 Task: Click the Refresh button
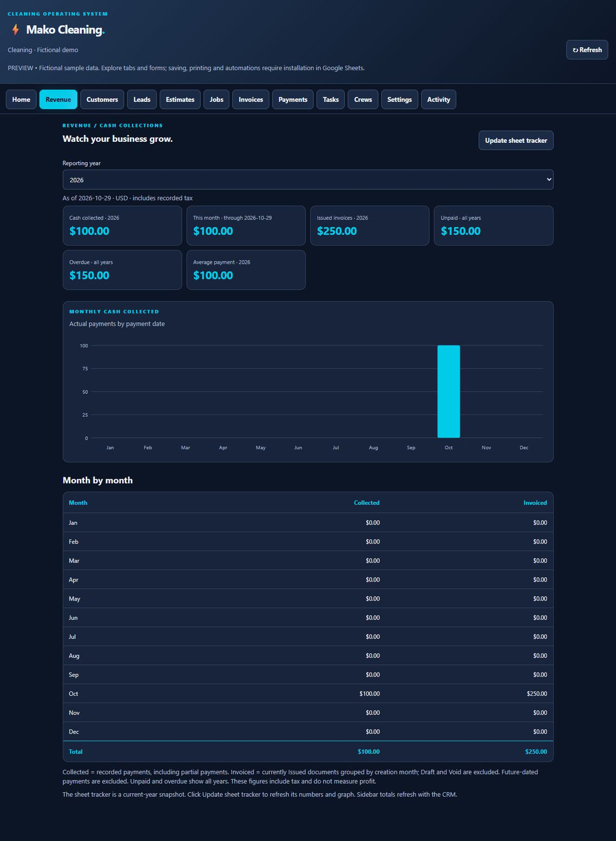[x=587, y=50]
